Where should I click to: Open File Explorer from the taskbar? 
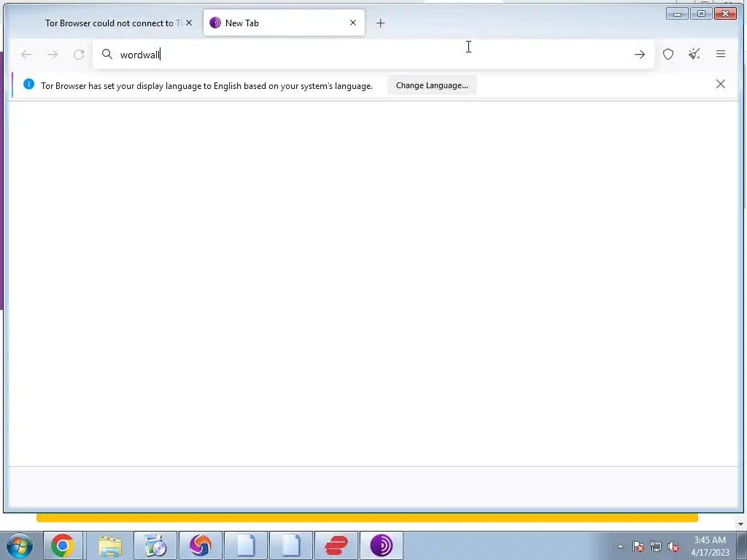[110, 545]
